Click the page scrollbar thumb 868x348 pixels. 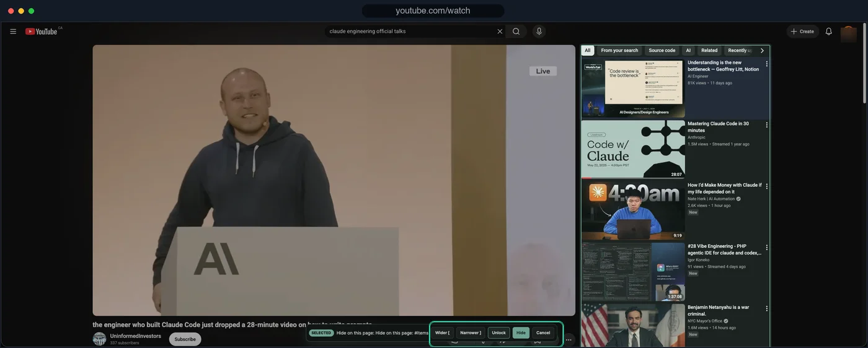(x=865, y=63)
